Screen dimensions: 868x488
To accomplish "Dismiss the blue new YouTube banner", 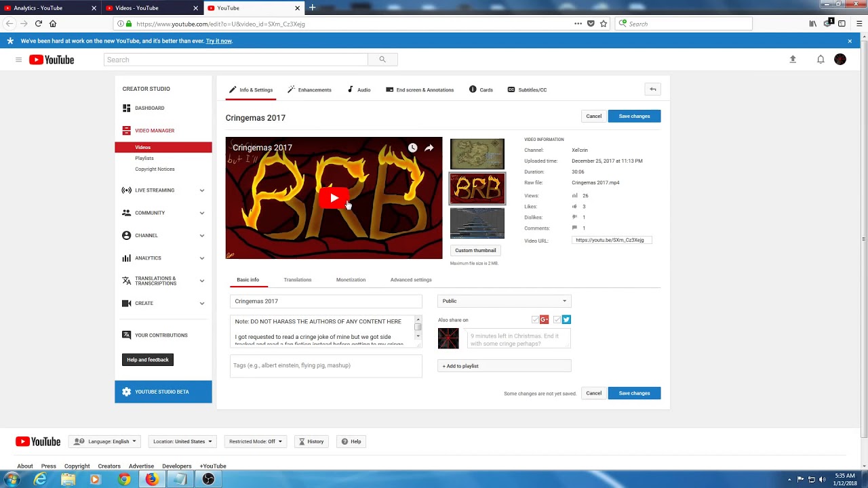I will pos(850,41).
